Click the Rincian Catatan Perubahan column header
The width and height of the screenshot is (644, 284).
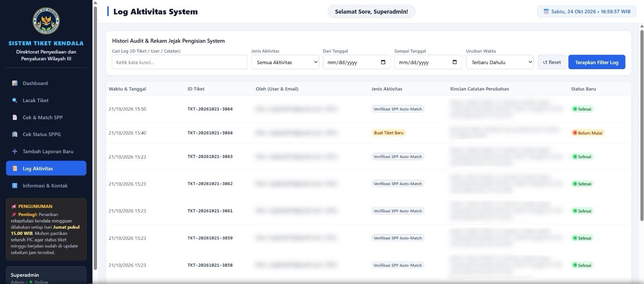(x=479, y=89)
